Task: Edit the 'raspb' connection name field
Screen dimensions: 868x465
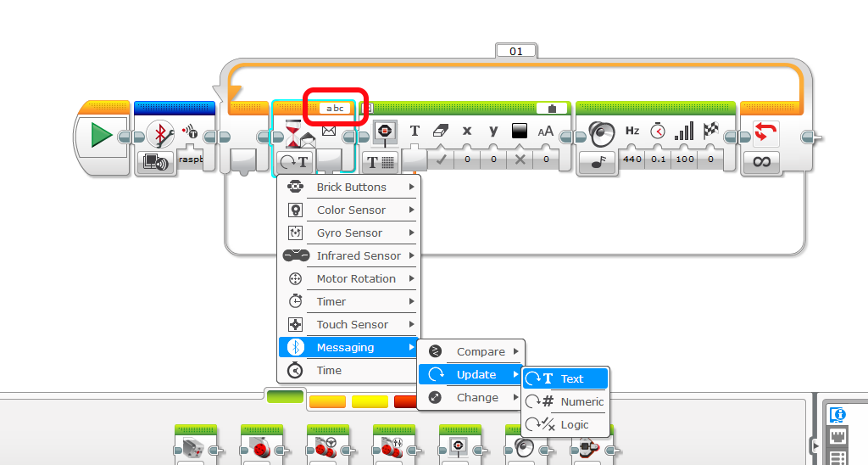Action: click(x=191, y=159)
